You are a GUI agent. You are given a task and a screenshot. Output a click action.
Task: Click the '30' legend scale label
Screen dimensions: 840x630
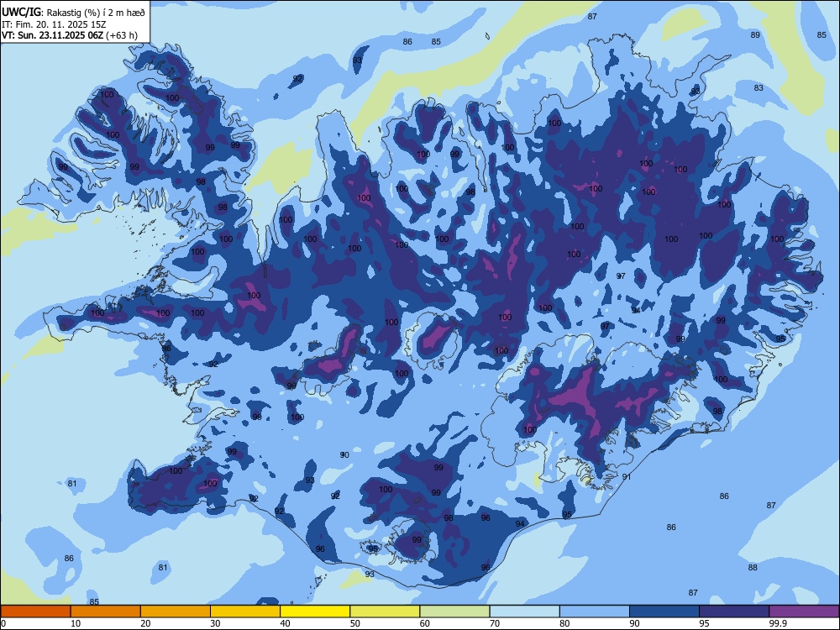pos(215,623)
